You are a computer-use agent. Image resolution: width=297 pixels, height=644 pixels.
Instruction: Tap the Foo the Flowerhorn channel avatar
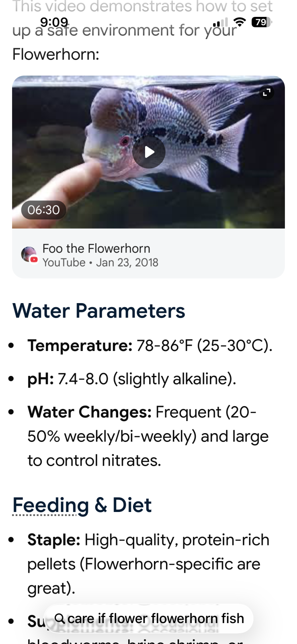point(29,254)
